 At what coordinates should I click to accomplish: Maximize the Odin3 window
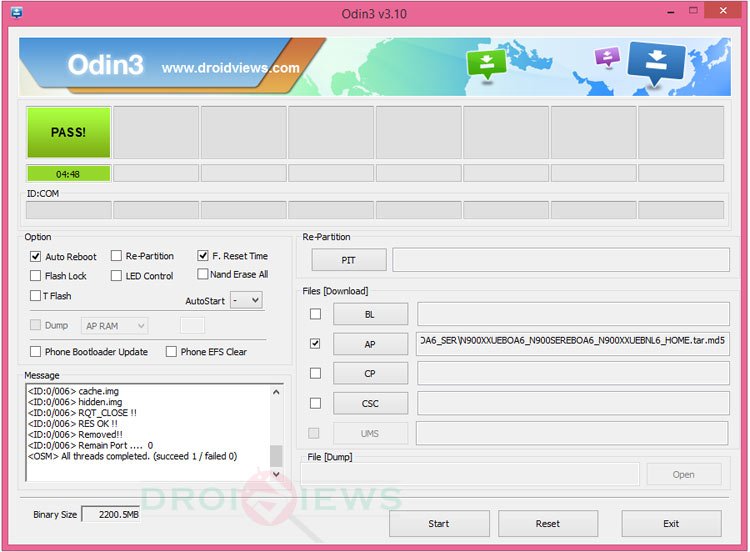coord(693,11)
